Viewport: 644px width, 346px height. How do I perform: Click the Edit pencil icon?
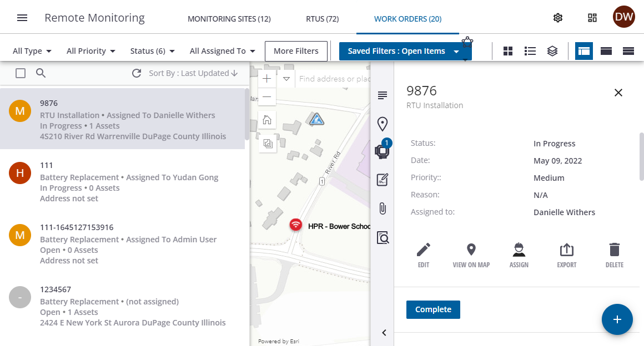(x=424, y=250)
